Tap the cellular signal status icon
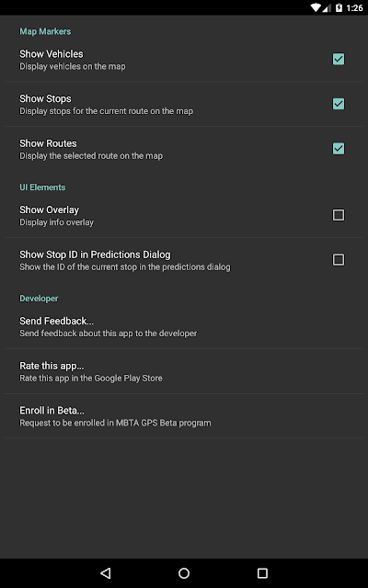Screen dimensions: 368x588 [x=327, y=7]
